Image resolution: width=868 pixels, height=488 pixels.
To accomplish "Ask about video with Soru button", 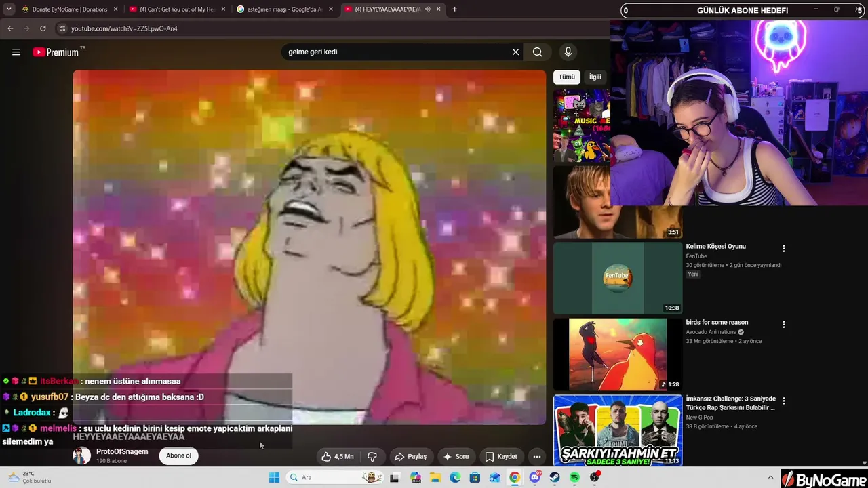I will point(456,457).
